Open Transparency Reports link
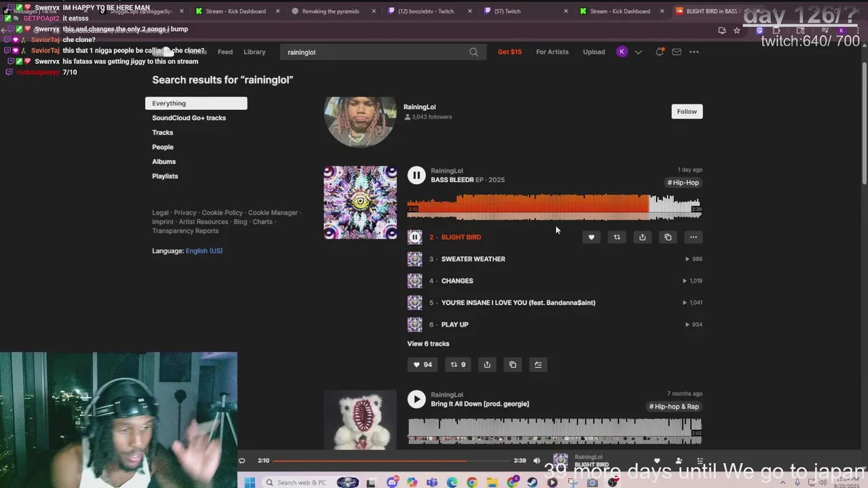 click(x=185, y=231)
